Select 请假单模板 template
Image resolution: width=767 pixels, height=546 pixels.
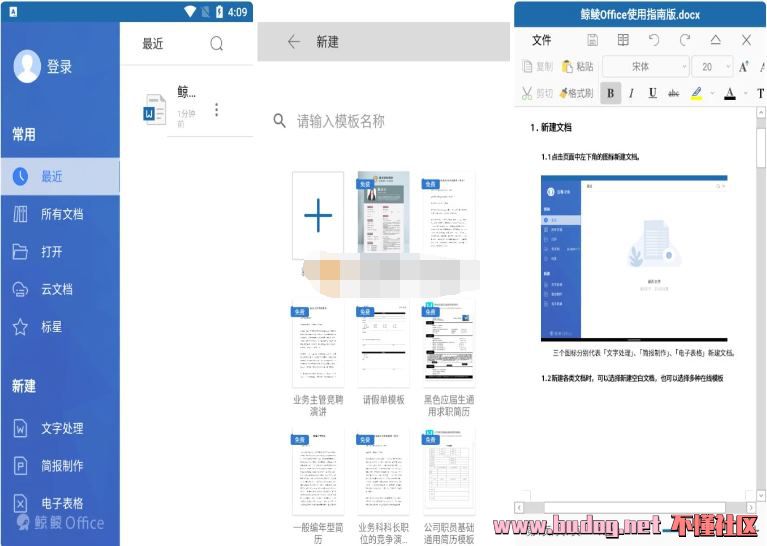point(383,352)
